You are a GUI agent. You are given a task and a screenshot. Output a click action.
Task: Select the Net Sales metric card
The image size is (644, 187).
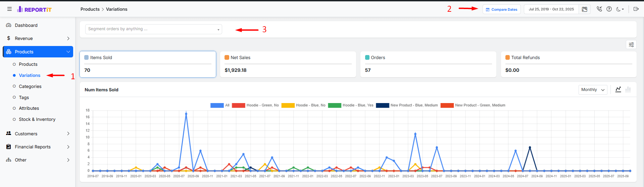[x=288, y=64]
